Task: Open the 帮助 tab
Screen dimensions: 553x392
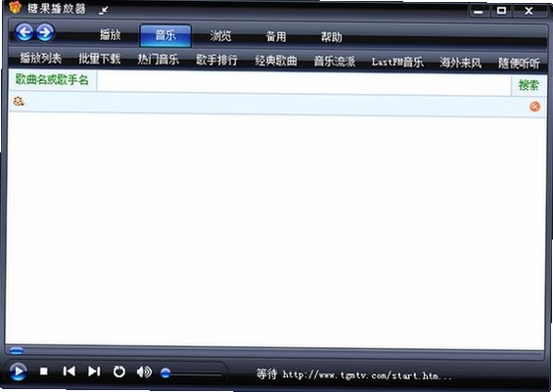Action: [x=331, y=37]
